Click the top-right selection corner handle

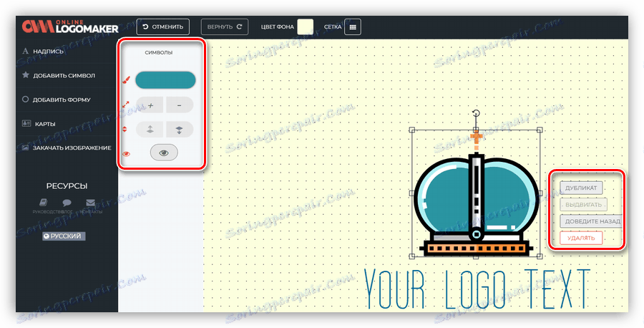point(540,130)
